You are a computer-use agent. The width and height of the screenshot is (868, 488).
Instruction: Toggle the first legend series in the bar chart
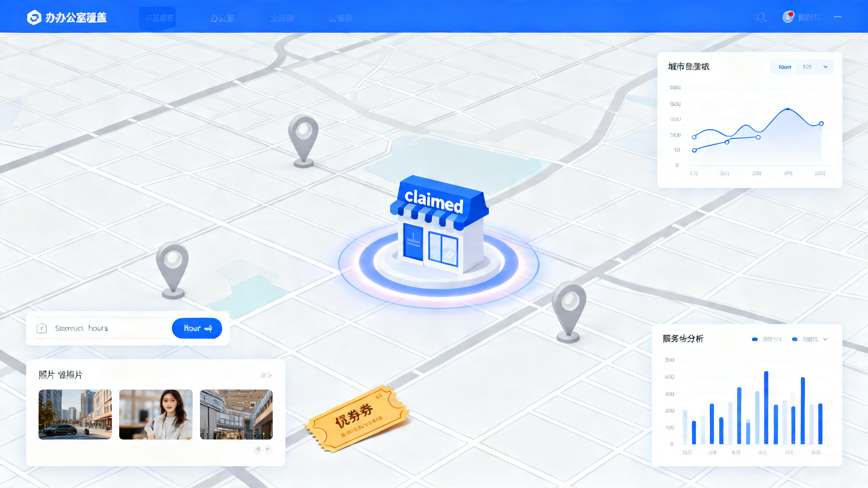pos(766,339)
